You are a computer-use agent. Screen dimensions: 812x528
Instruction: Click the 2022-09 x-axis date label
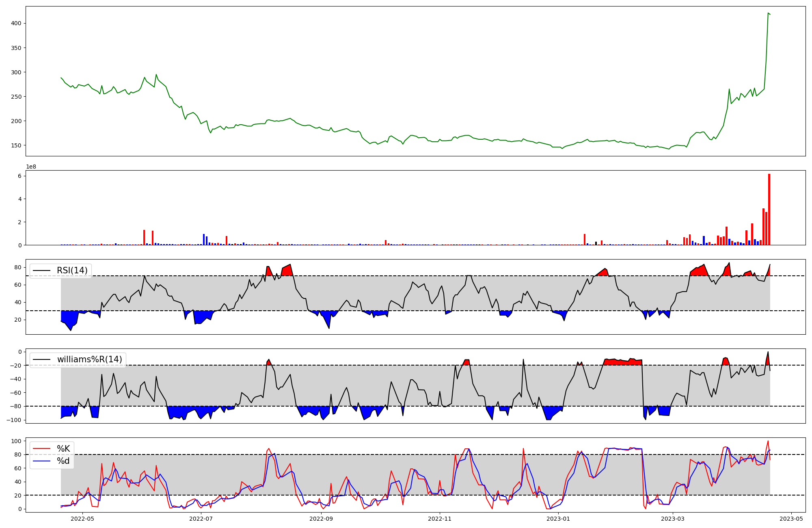(x=321, y=519)
